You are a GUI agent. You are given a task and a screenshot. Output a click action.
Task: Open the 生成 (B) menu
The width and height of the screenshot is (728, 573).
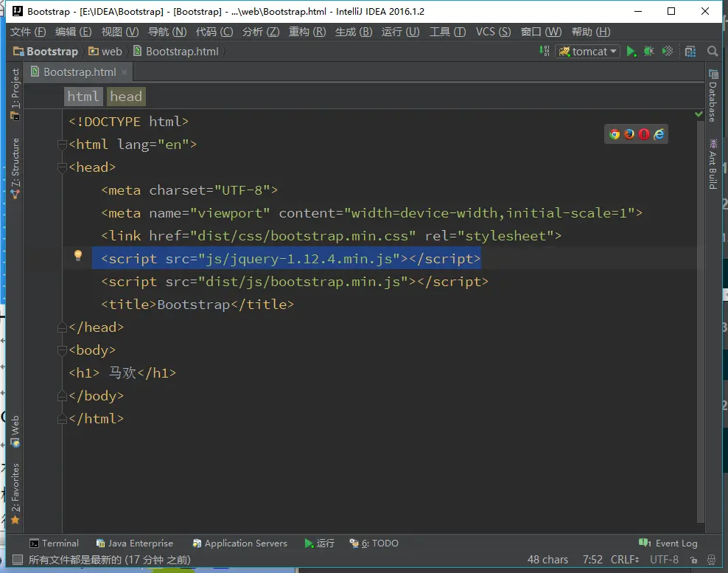point(354,32)
